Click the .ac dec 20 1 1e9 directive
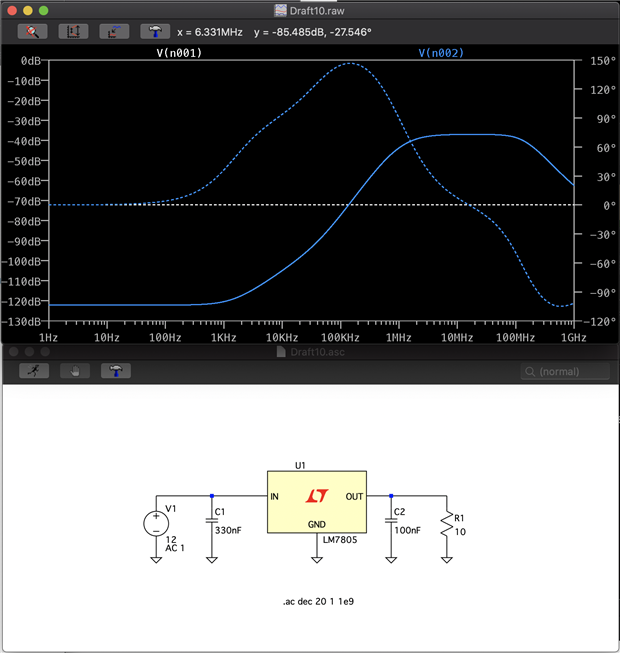620x653 pixels. (x=319, y=601)
